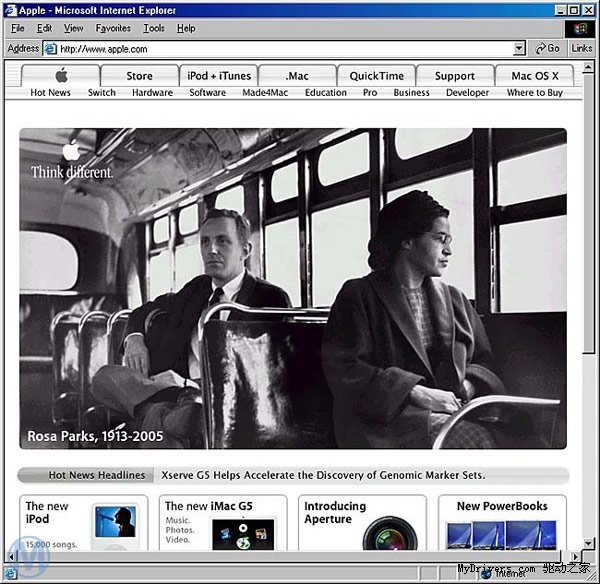Click the "Think different." slogan text

click(x=72, y=172)
